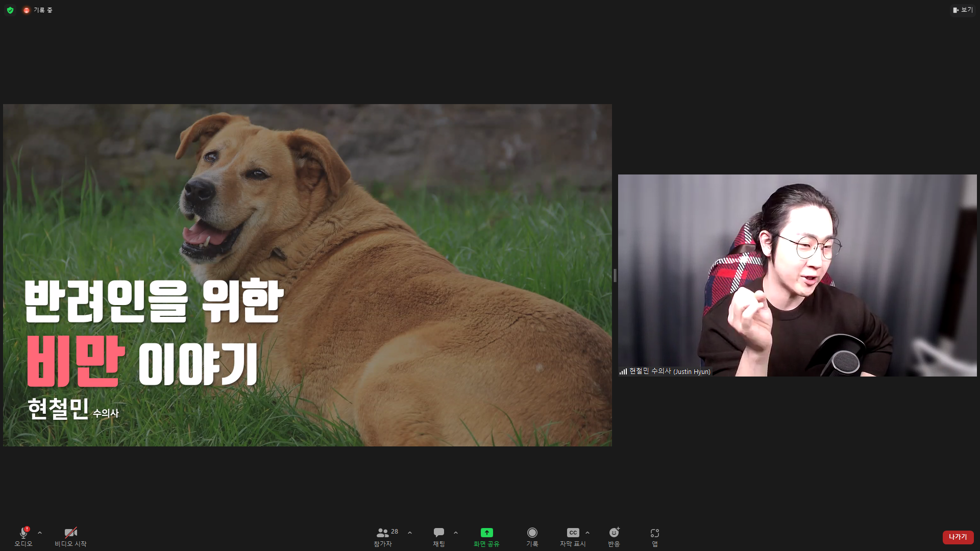Click the red recording indicator icon
The width and height of the screenshot is (980, 551).
27,10
